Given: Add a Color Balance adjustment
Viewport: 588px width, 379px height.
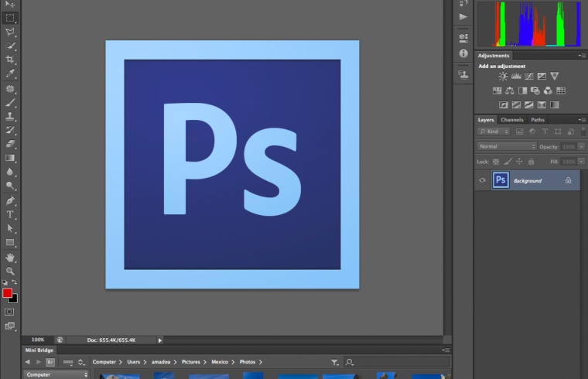Looking at the screenshot, I should coord(510,90).
